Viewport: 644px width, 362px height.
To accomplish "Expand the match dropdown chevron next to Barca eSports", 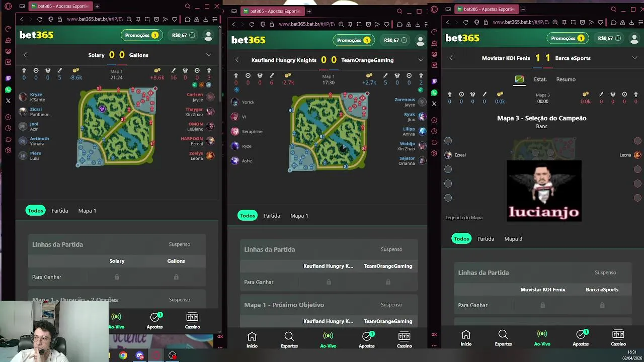I will 634,58.
